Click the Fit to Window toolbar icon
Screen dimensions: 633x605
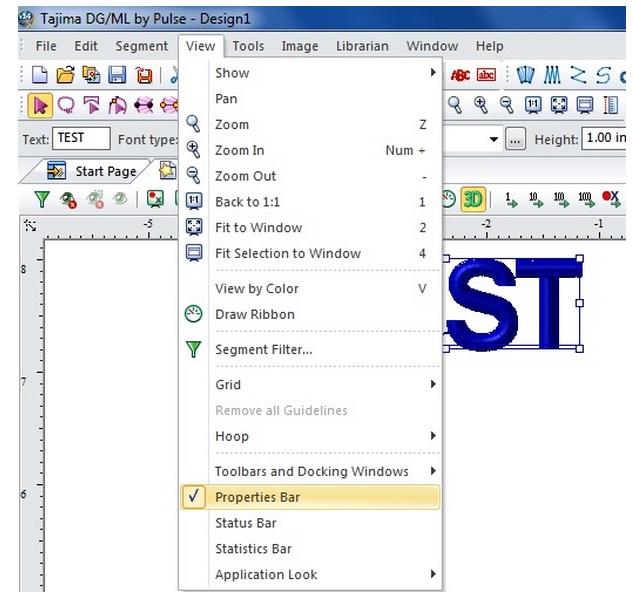pos(559,105)
